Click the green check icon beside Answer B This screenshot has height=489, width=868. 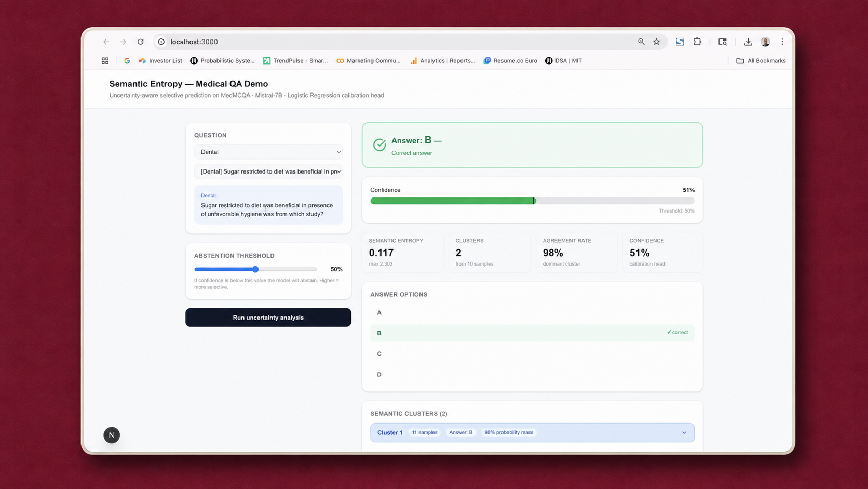tap(379, 144)
